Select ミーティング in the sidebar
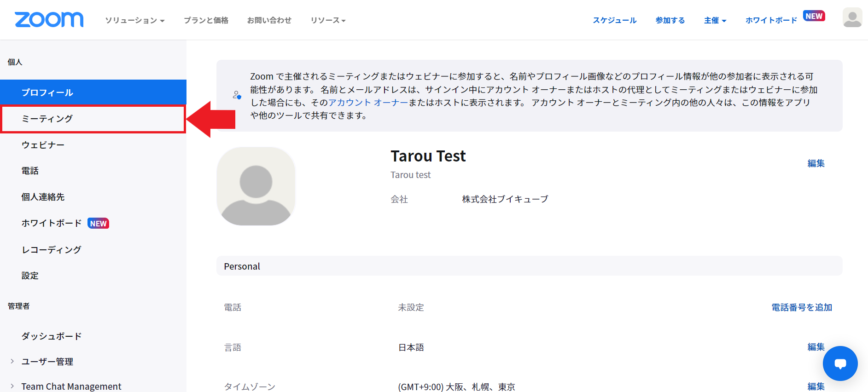Image resolution: width=868 pixels, height=392 pixels. click(93, 119)
